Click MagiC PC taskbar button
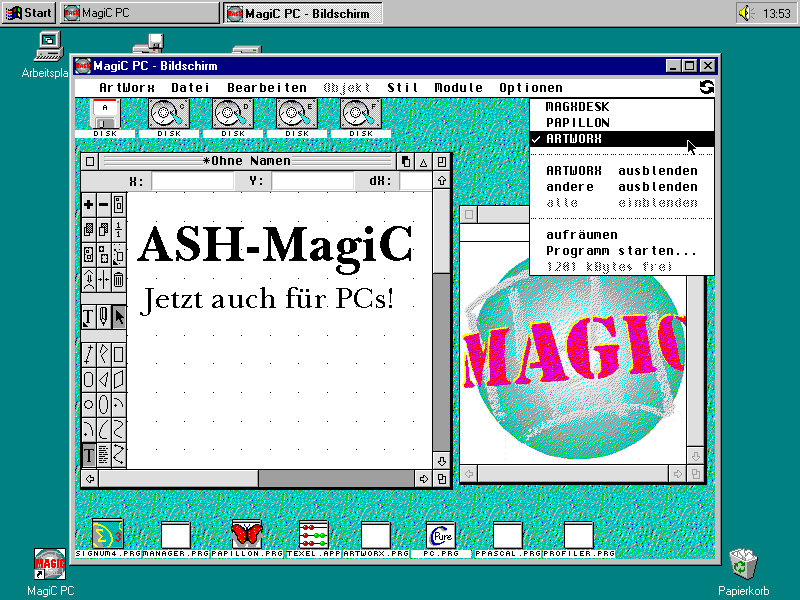The width and height of the screenshot is (800, 600). click(140, 13)
